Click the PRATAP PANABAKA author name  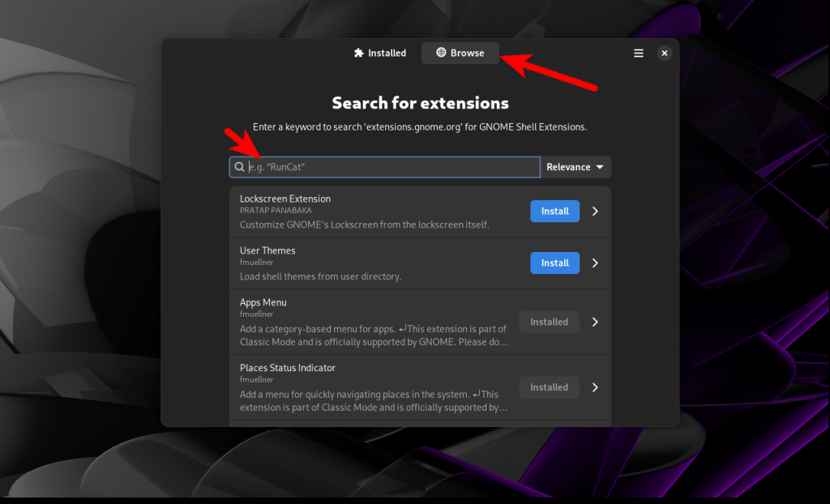point(275,211)
